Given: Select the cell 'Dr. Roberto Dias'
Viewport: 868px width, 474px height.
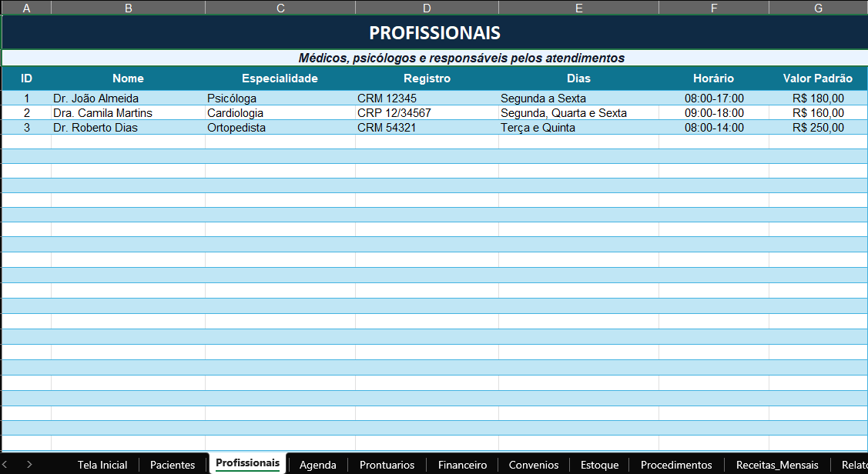Looking at the screenshot, I should 128,127.
